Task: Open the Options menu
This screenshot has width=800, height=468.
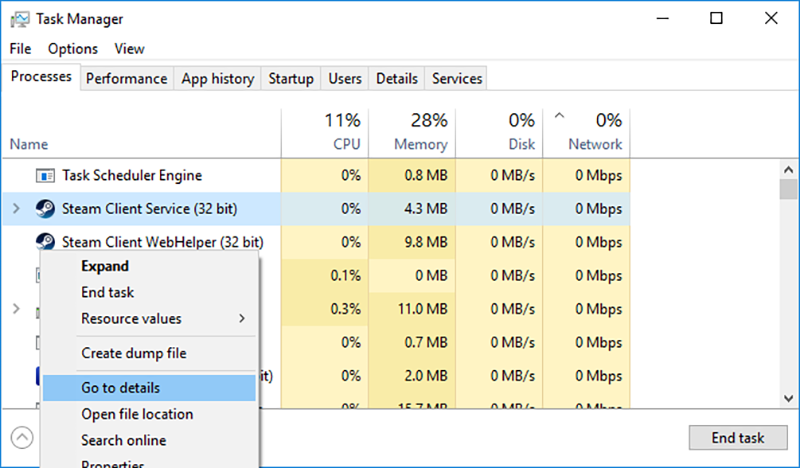Action: (73, 48)
